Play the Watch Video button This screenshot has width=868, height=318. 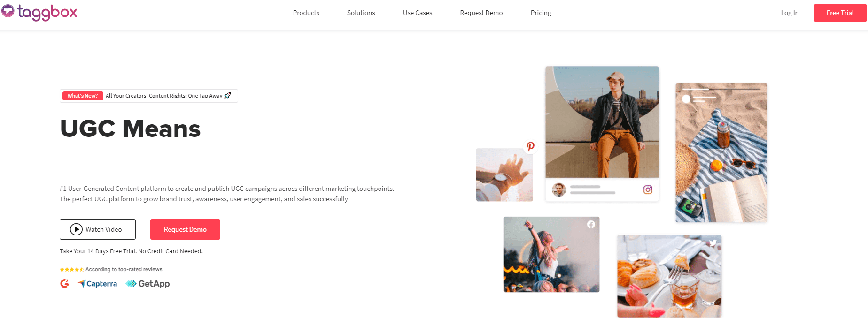click(98, 229)
